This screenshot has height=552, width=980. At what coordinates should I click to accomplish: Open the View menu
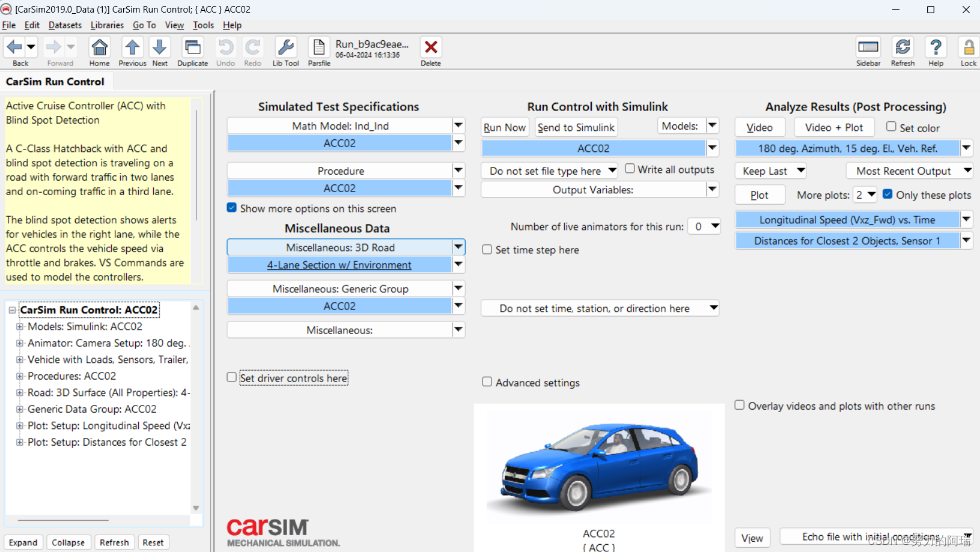coord(174,25)
